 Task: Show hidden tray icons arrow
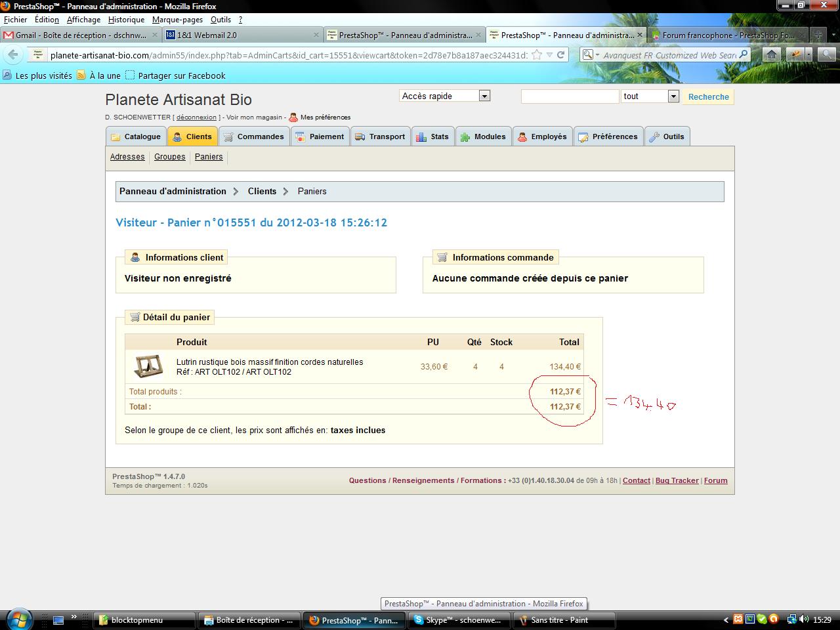[x=726, y=619]
